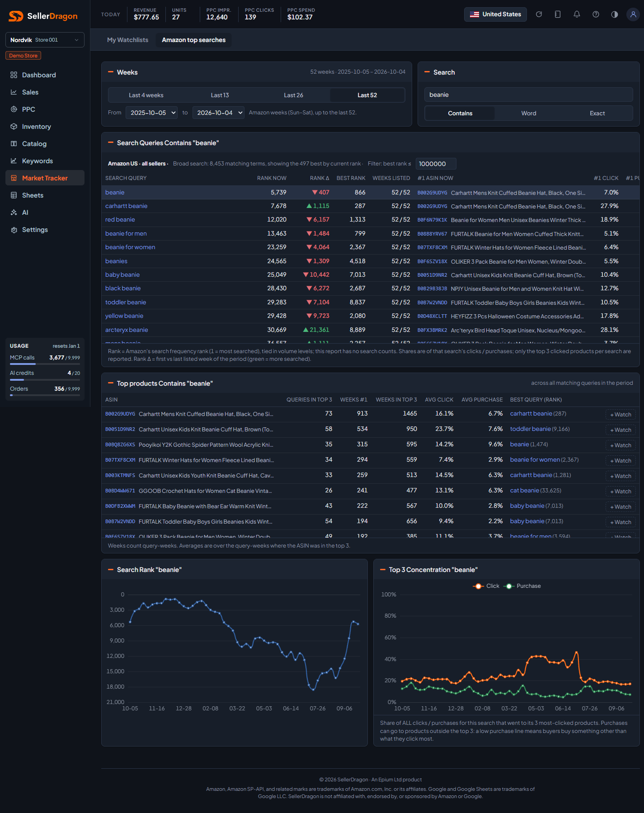Image resolution: width=644 pixels, height=813 pixels.
Task: Click the MCP calls usage progress bar
Action: pyautogui.click(x=45, y=364)
